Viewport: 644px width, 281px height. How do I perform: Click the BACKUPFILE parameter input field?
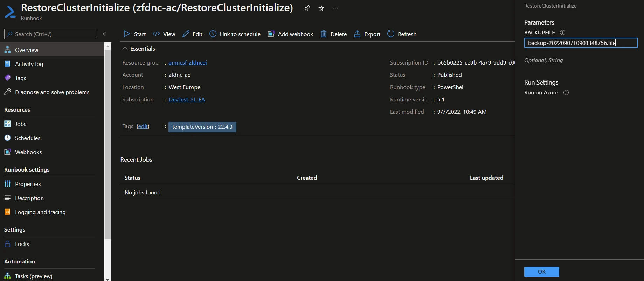click(581, 43)
